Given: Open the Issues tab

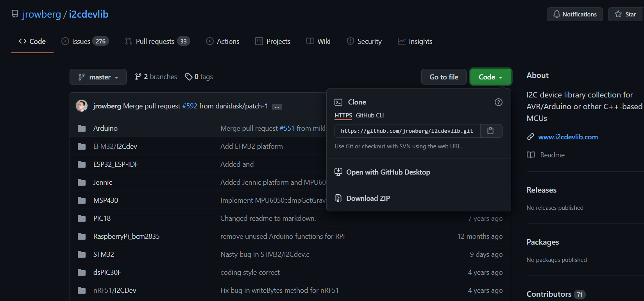Looking at the screenshot, I should 85,41.
